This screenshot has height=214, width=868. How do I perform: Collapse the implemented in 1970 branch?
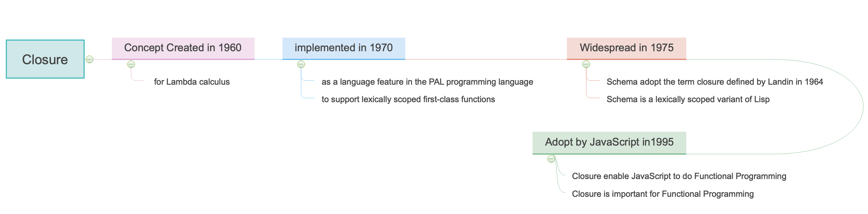[301, 64]
